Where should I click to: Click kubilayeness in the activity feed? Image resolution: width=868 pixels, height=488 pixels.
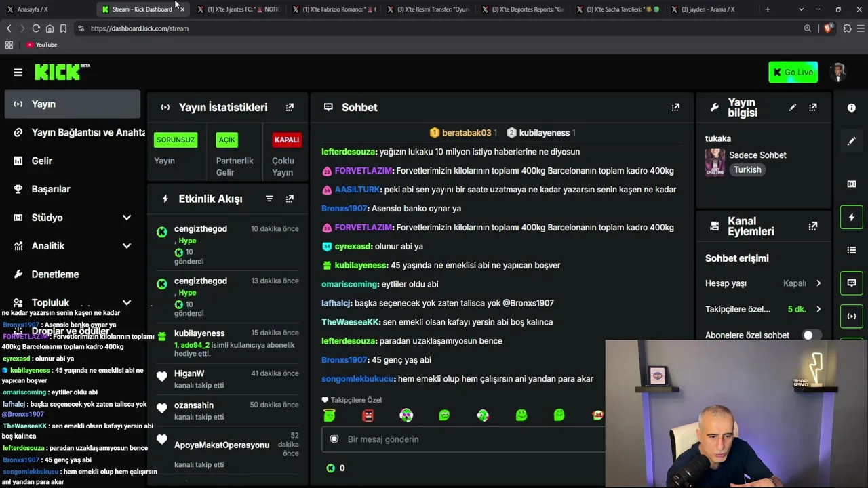click(199, 333)
